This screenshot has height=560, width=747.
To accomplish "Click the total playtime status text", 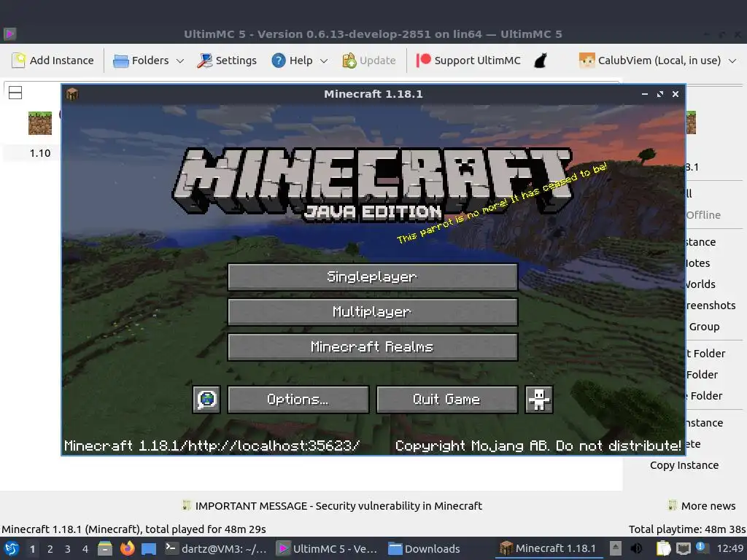I will pos(687,529).
